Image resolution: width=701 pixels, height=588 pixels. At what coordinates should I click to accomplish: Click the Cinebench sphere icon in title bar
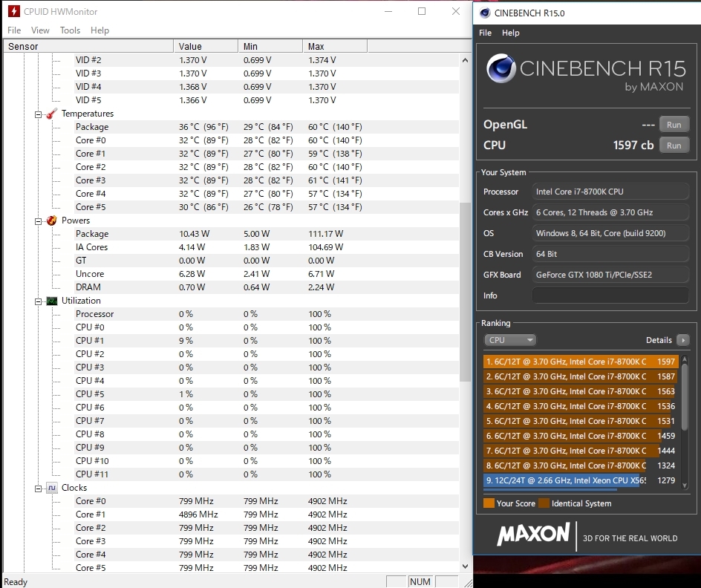point(485,13)
